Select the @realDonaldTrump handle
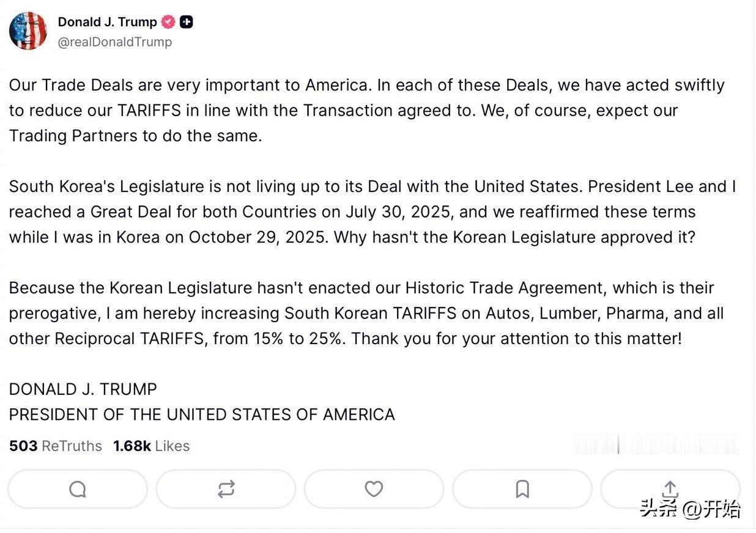This screenshot has width=756, height=533. click(x=114, y=42)
